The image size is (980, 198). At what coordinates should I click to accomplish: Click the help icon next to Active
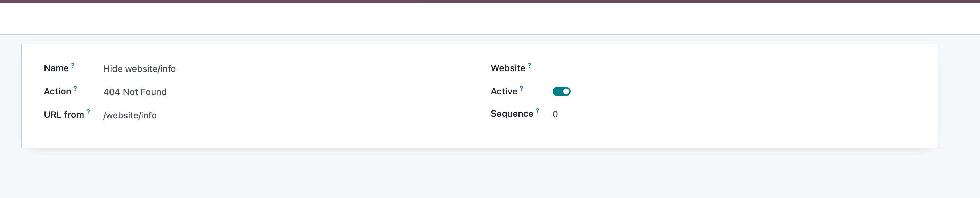tap(521, 89)
